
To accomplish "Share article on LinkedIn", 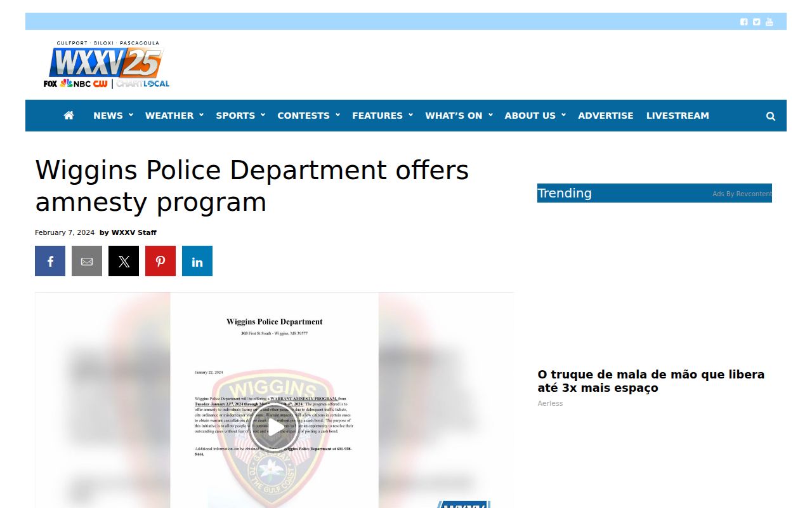I will 197,261.
